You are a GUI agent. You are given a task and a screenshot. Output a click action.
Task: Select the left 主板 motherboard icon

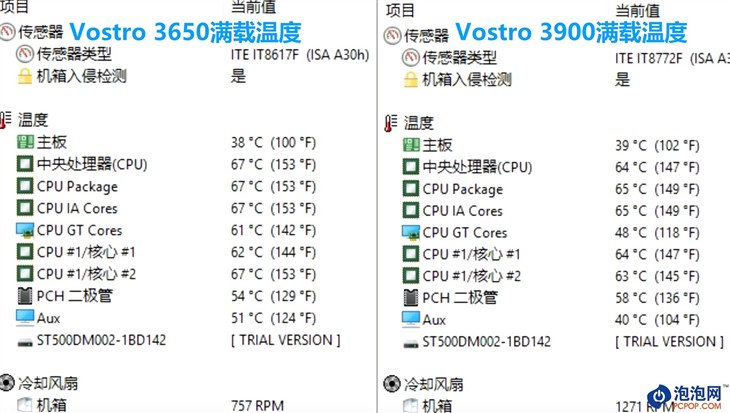point(25,142)
